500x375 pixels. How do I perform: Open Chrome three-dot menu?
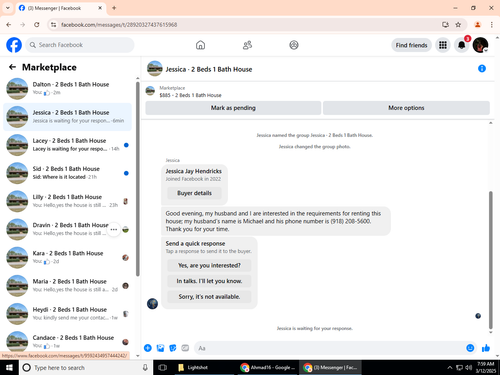[x=492, y=25]
